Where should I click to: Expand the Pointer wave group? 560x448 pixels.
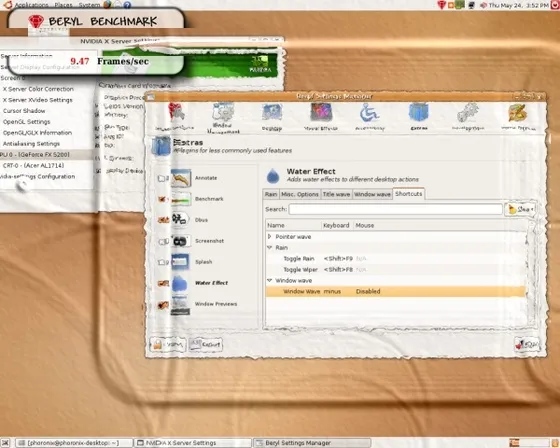pos(270,237)
